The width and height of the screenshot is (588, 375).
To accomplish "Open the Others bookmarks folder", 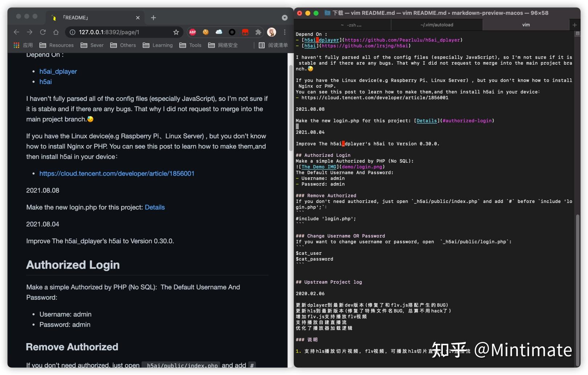I will click(123, 45).
